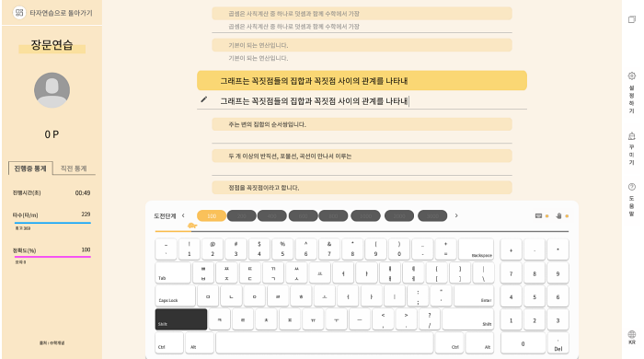This screenshot has width=644, height=359.
Task: Click the number row 5 / % key
Action: (x=282, y=249)
